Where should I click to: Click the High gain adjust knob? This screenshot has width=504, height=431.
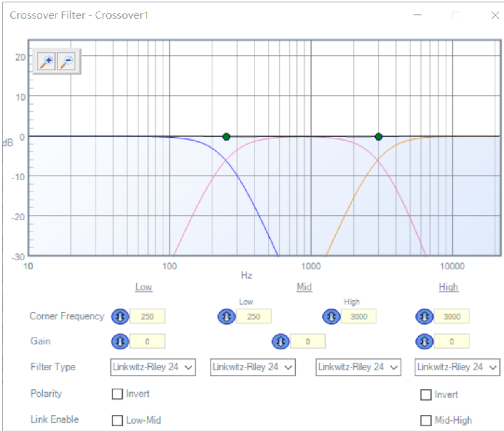click(425, 342)
